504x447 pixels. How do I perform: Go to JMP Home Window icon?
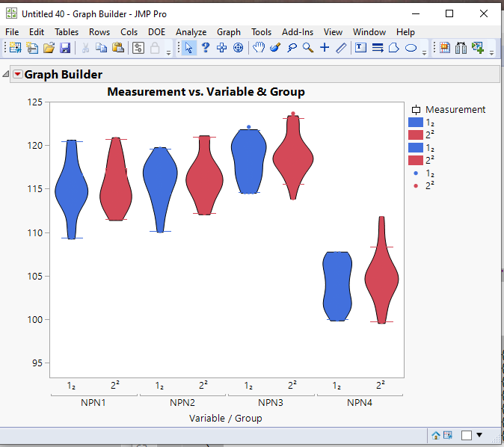(x=436, y=435)
